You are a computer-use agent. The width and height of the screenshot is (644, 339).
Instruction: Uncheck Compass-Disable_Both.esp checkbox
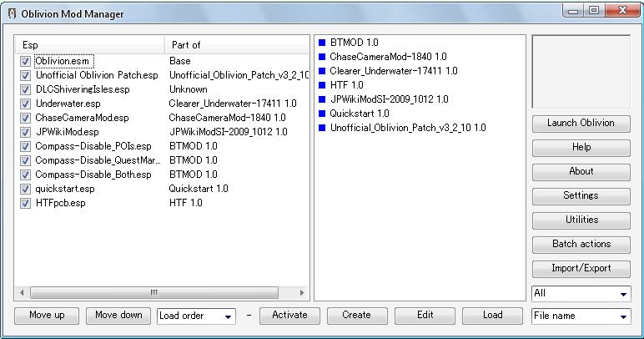26,175
